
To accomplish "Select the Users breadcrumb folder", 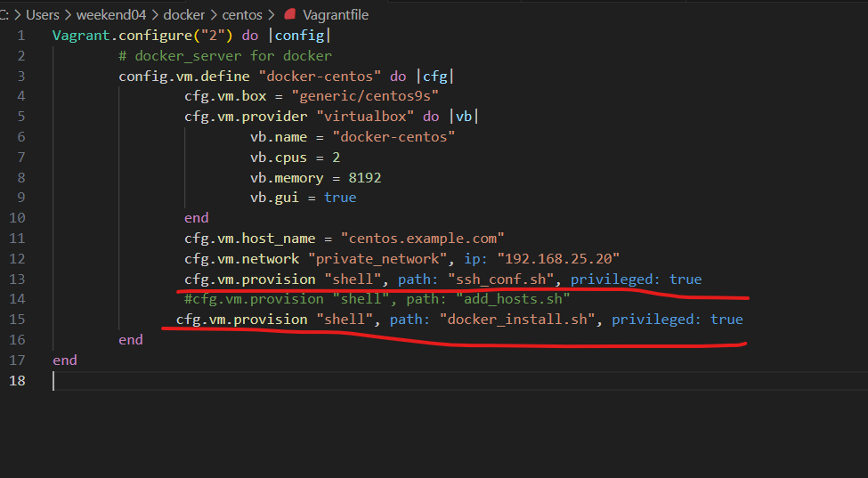I will click(42, 15).
